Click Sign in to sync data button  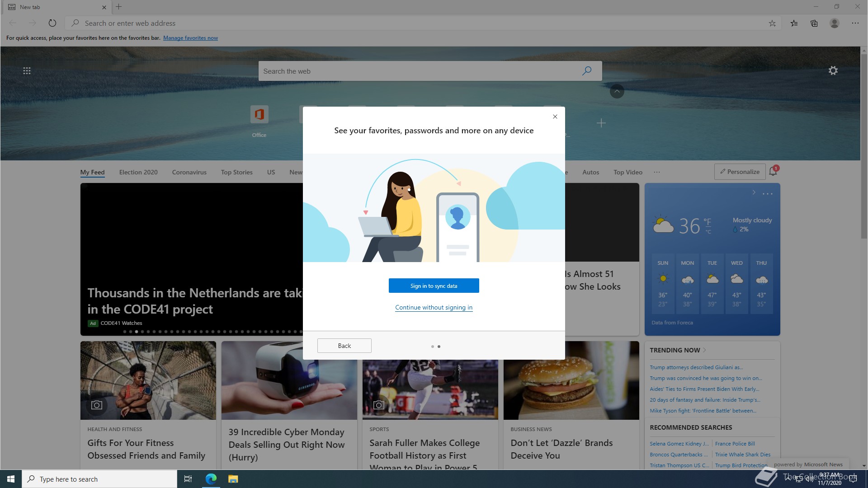434,286
